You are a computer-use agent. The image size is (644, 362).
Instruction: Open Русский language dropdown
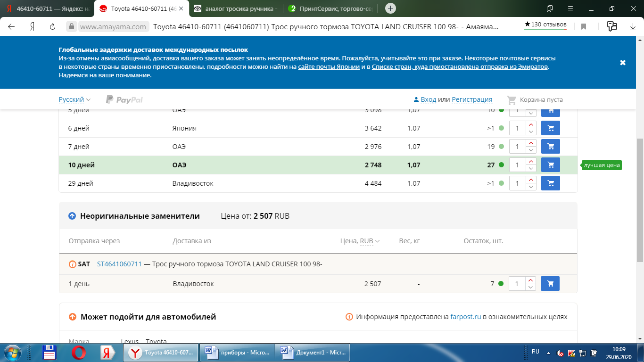pyautogui.click(x=74, y=99)
